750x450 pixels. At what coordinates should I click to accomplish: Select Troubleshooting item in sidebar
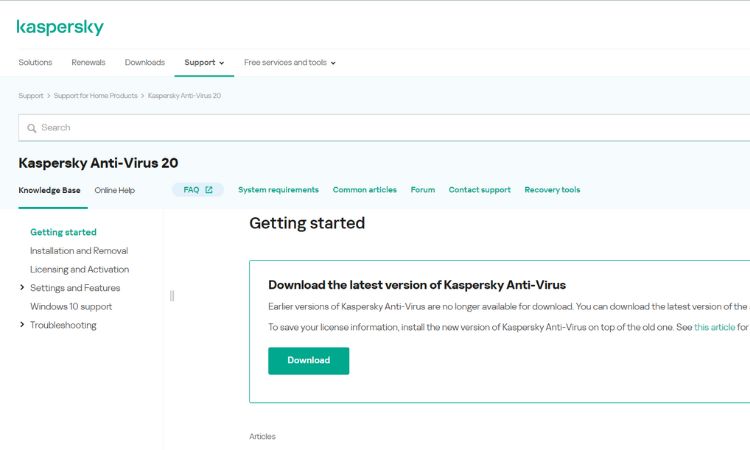pos(63,325)
